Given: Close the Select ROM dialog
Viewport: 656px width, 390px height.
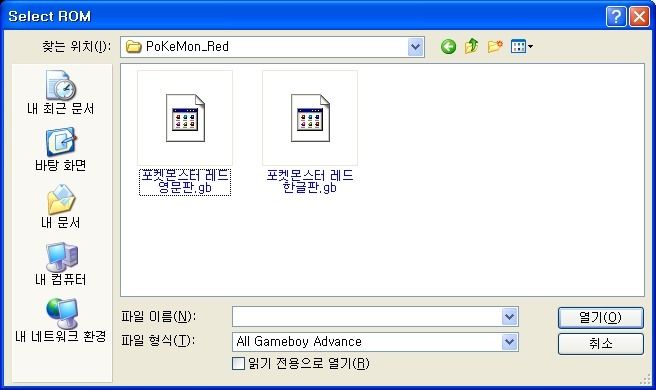Looking at the screenshot, I should pyautogui.click(x=640, y=17).
